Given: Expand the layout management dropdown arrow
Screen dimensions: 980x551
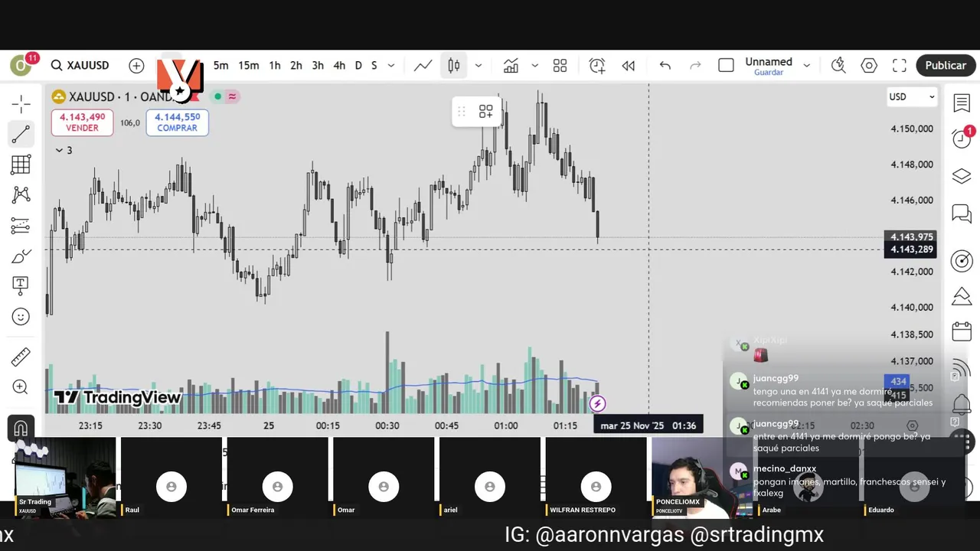Looking at the screenshot, I should coord(806,65).
